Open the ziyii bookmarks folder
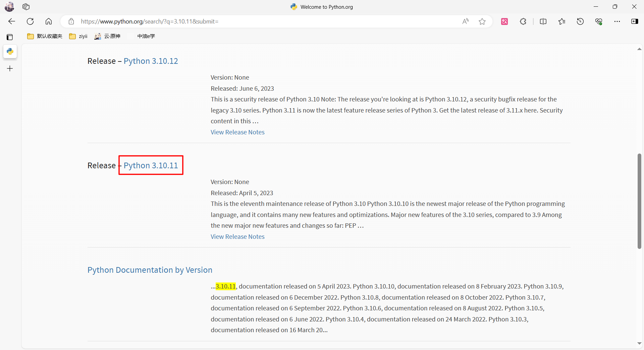This screenshot has height=350, width=644. (x=78, y=36)
